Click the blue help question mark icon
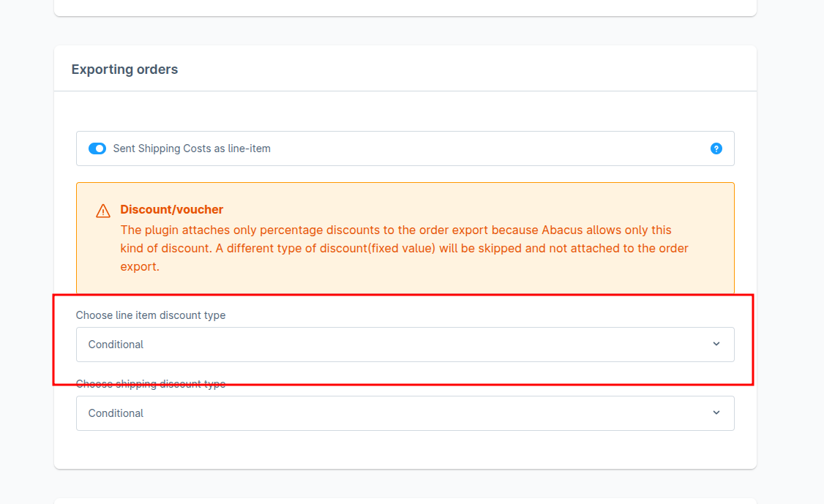 tap(716, 148)
